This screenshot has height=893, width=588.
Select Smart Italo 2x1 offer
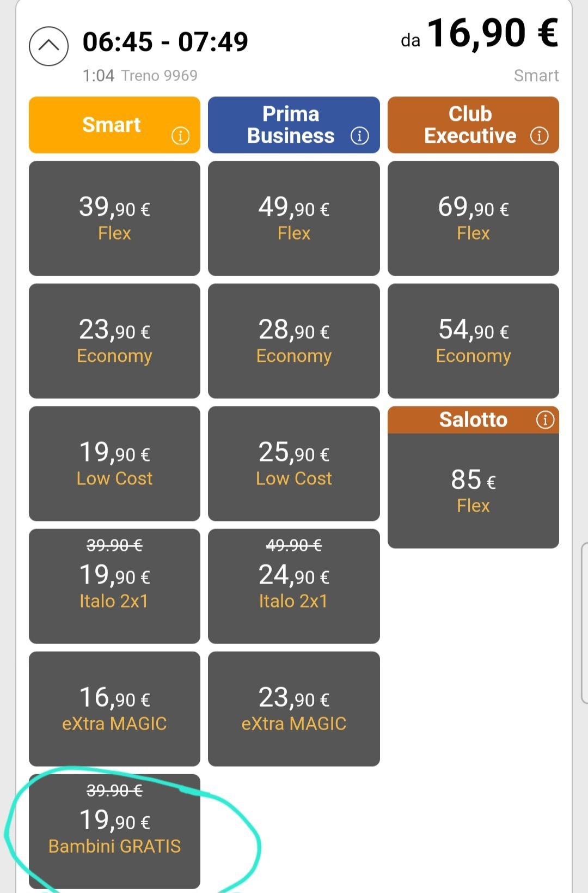coord(114,586)
